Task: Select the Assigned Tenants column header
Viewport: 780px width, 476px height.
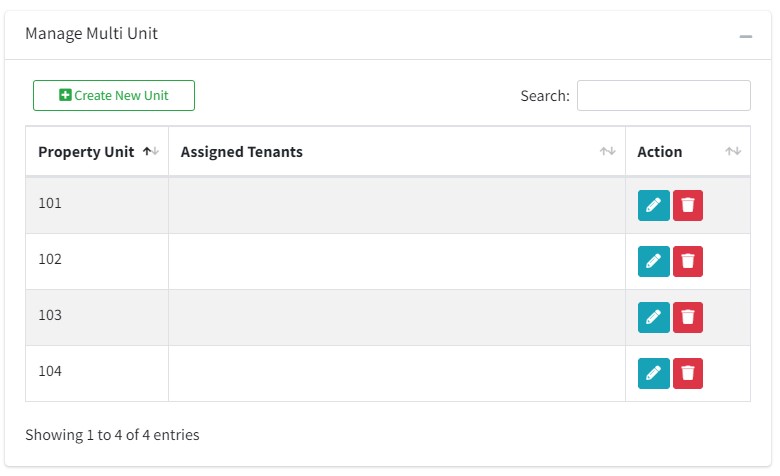Action: click(397, 151)
